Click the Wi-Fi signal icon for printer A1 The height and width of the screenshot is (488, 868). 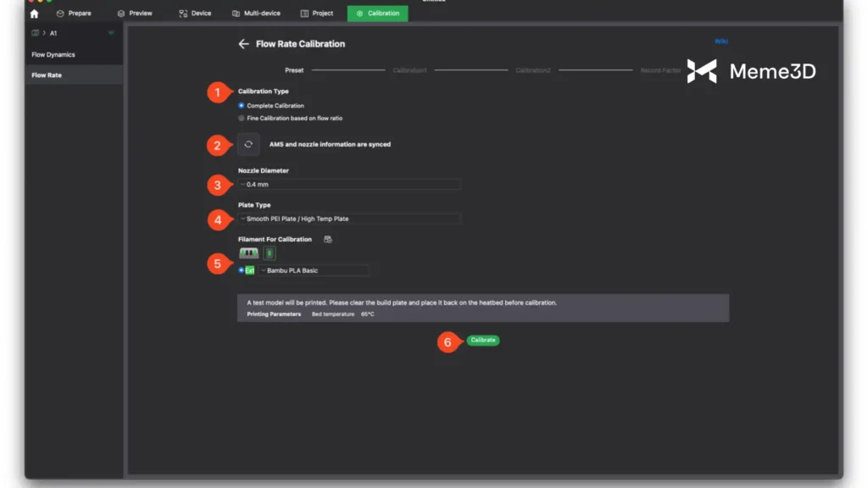(x=110, y=33)
